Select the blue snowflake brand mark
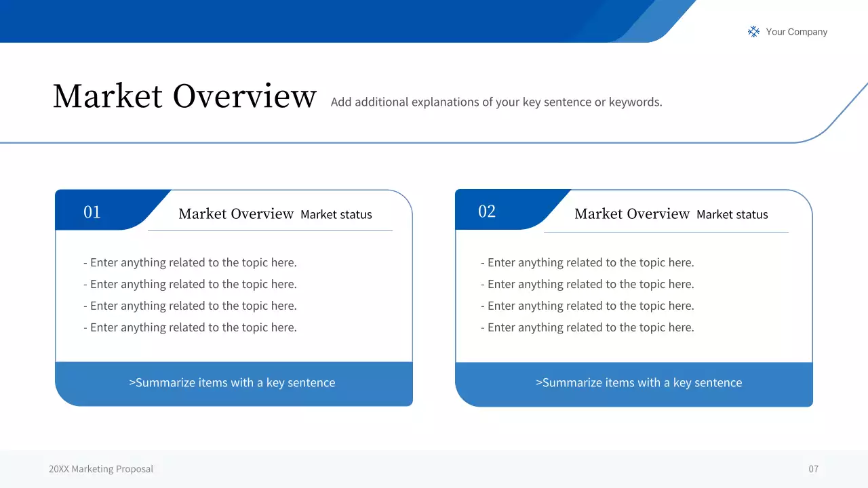 (753, 31)
